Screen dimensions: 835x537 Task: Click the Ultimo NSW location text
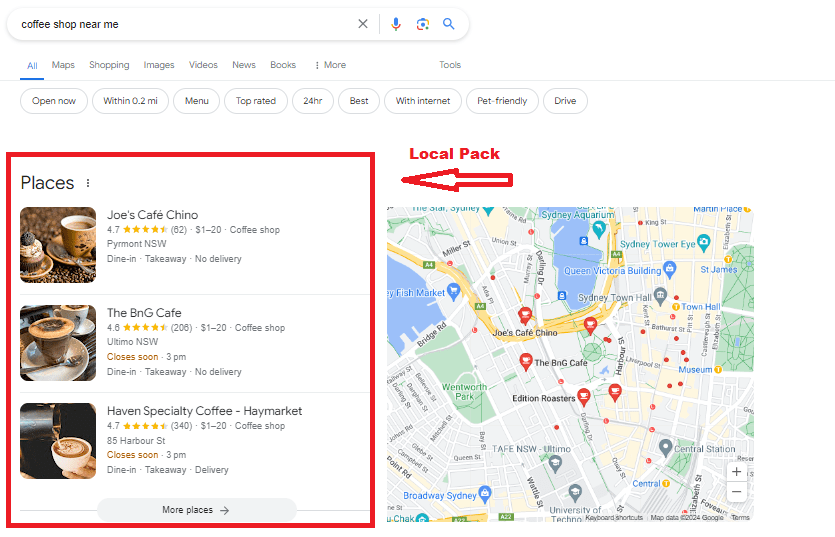click(x=132, y=341)
